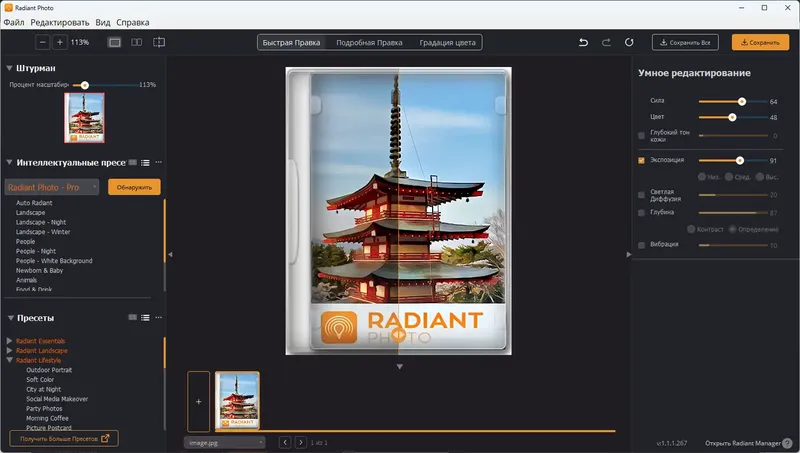This screenshot has width=800, height=453.
Task: Enable the Глубокий тон кожи checkbox
Action: coord(641,135)
